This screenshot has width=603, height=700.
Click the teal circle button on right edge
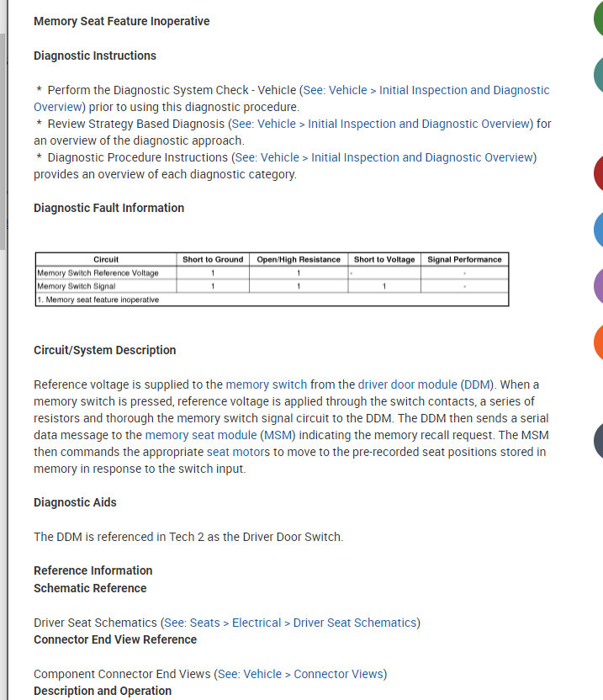[x=598, y=74]
